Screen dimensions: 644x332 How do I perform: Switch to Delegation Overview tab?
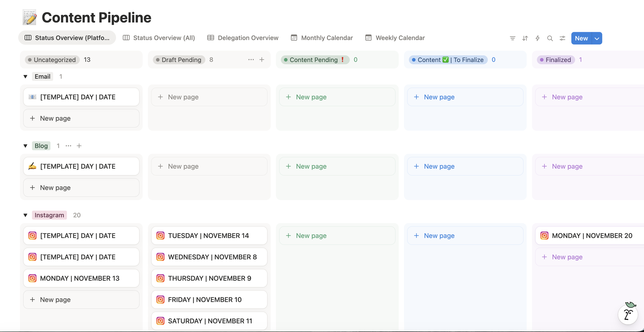click(243, 38)
